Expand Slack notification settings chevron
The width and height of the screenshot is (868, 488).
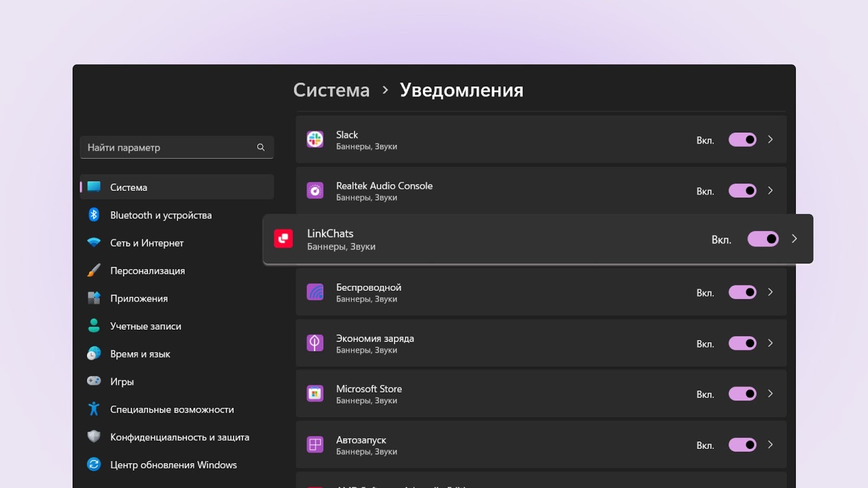click(770, 139)
